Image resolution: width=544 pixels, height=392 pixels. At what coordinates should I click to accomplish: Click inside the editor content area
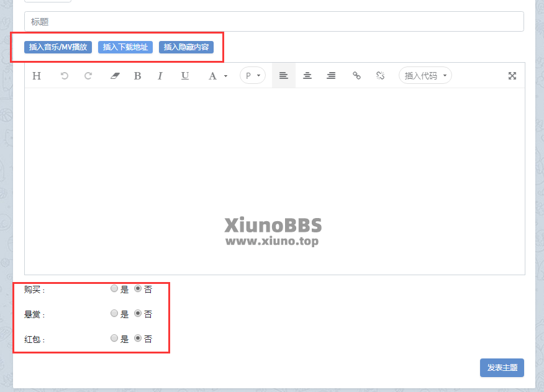[x=274, y=181]
